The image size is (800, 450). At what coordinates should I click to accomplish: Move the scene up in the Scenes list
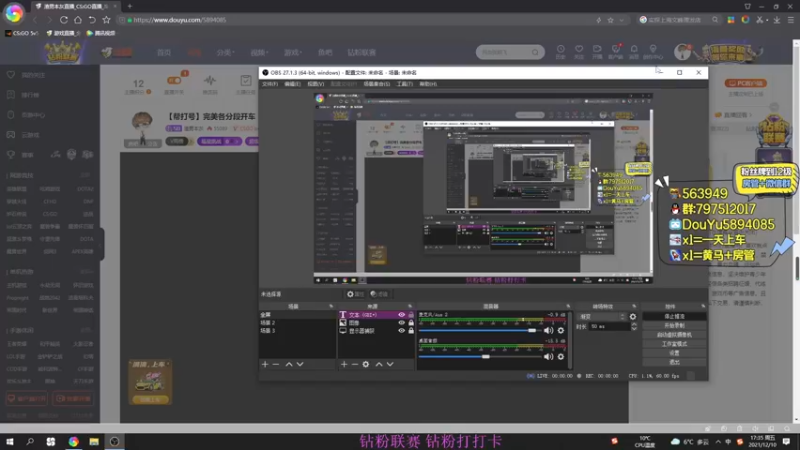click(289, 364)
